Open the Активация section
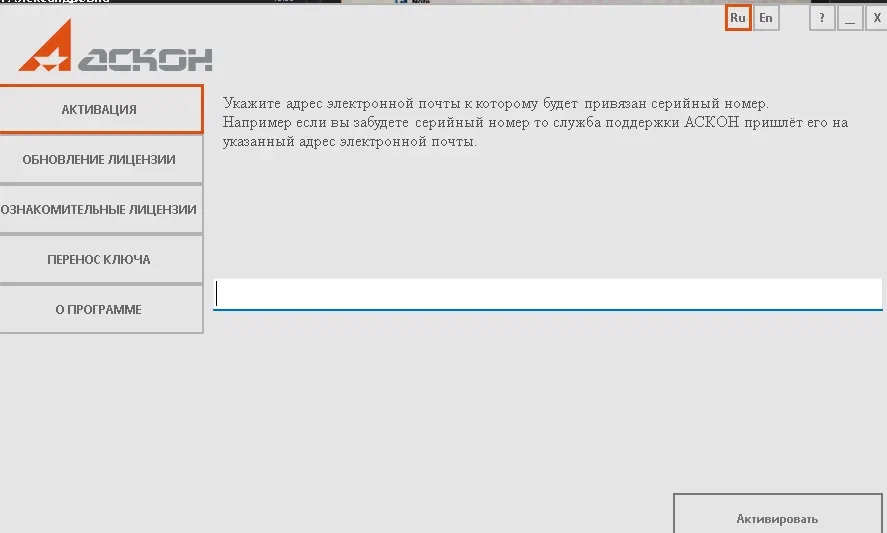The height and width of the screenshot is (533, 887). pyautogui.click(x=101, y=109)
